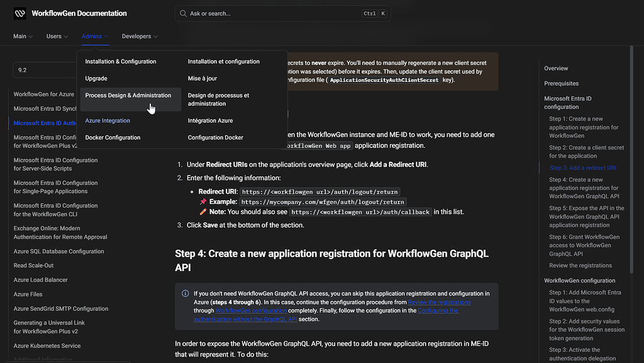Expand the Users navigation menu
Viewport: 644px width, 363px height.
click(57, 36)
